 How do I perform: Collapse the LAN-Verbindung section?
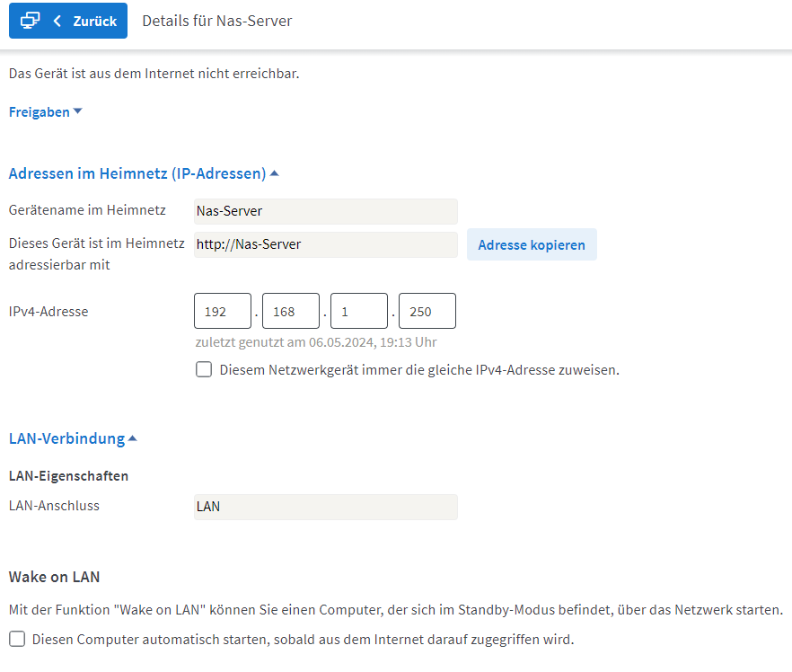(x=66, y=438)
